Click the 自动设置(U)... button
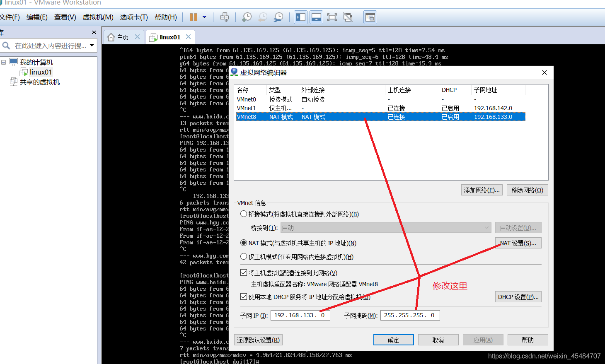This screenshot has width=605, height=364. (x=518, y=228)
